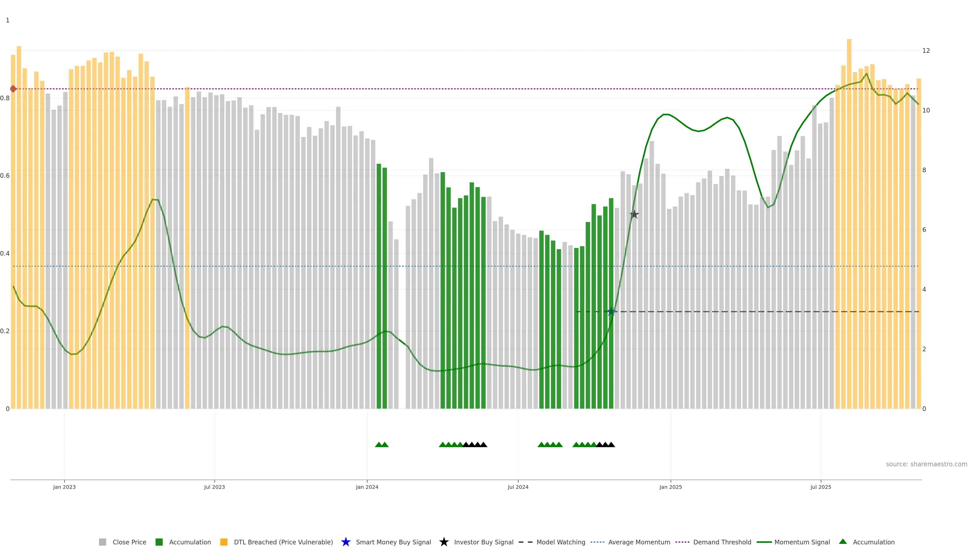Click the Jan 2023 axis label
The width and height of the screenshot is (980, 551).
(64, 487)
